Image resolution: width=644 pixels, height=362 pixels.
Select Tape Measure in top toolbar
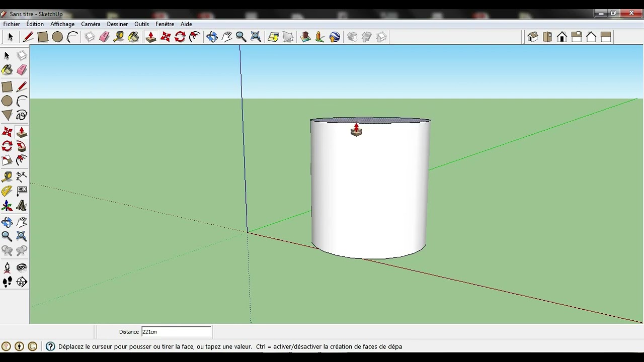pos(119,37)
